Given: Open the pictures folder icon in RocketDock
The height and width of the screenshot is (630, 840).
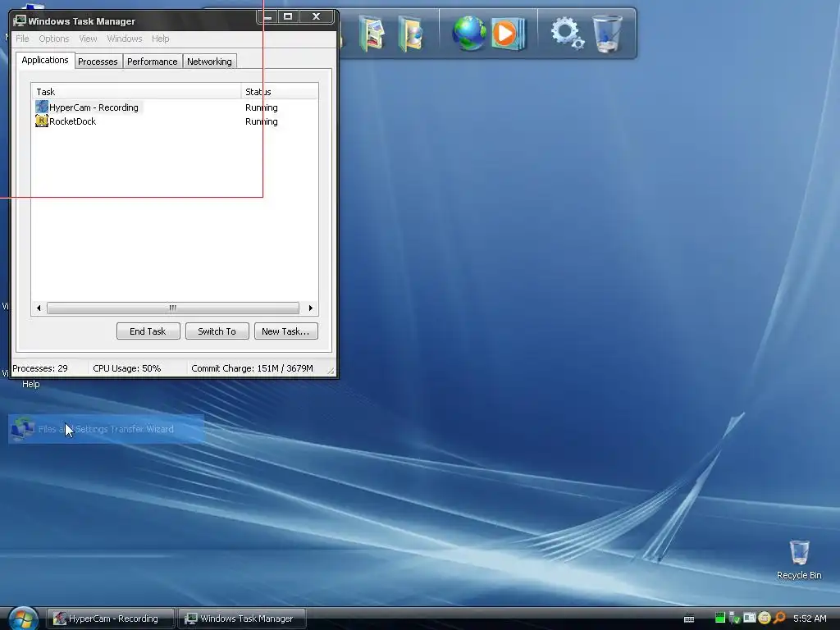Looking at the screenshot, I should click(372, 34).
